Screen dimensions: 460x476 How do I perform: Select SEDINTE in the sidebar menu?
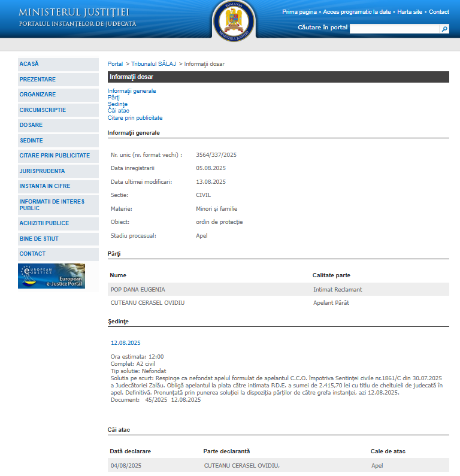(x=58, y=141)
